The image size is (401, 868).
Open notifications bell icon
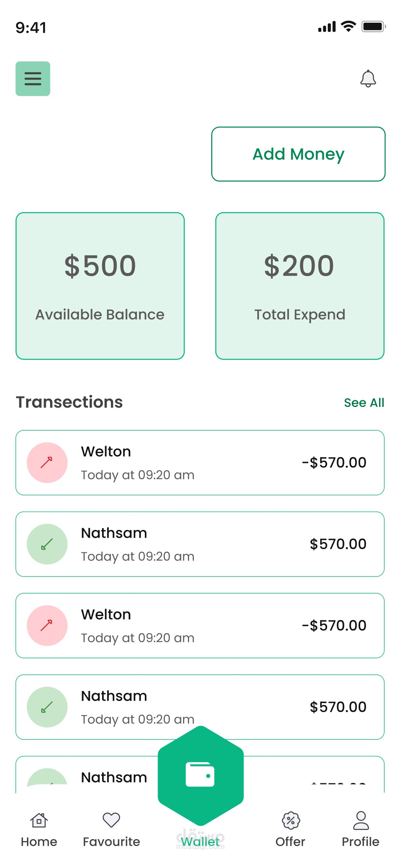pos(368,79)
